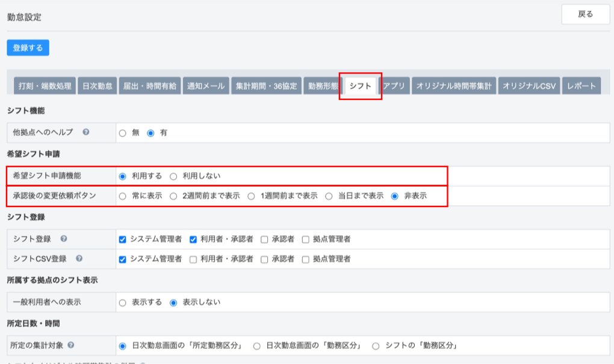Check 拠点管理者 in シフト登録 row
614x364 pixels.
(306, 239)
